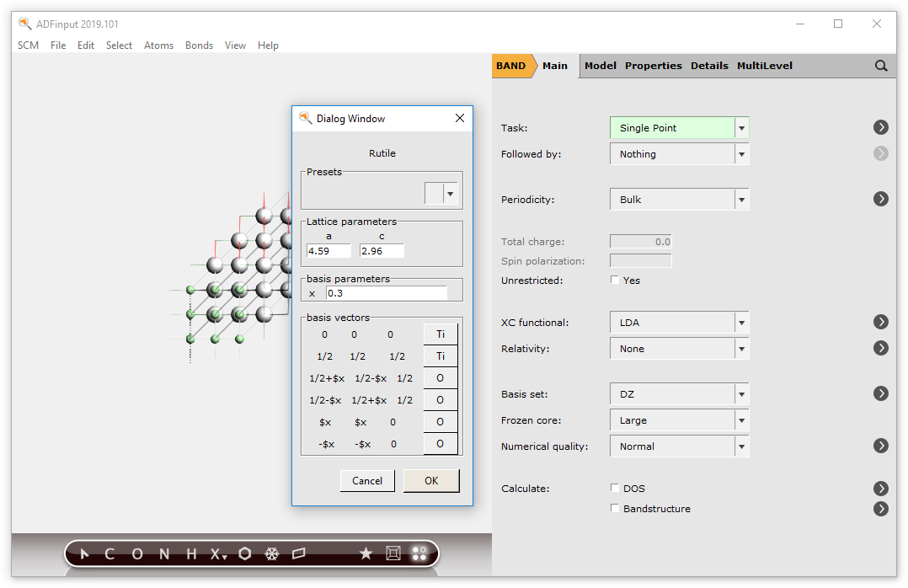908x588 pixels.
Task: Open the Presets dropdown in the Rutile dialog
Action: tap(448, 193)
